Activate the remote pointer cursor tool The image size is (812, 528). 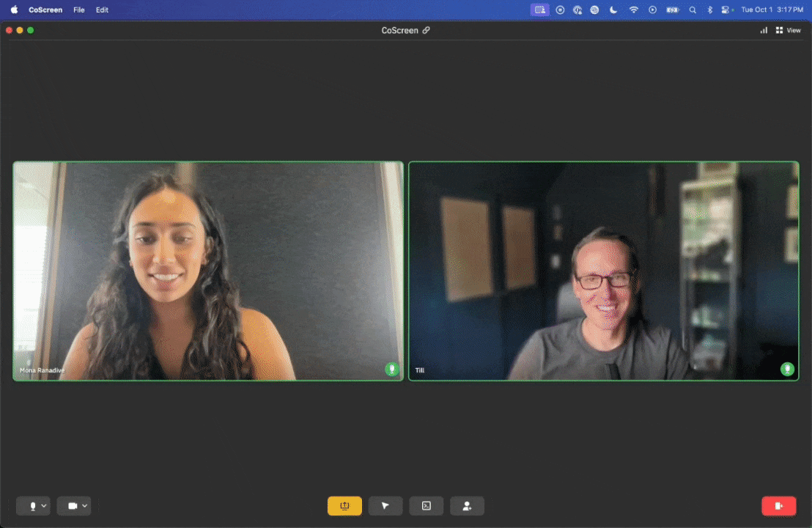click(x=385, y=506)
